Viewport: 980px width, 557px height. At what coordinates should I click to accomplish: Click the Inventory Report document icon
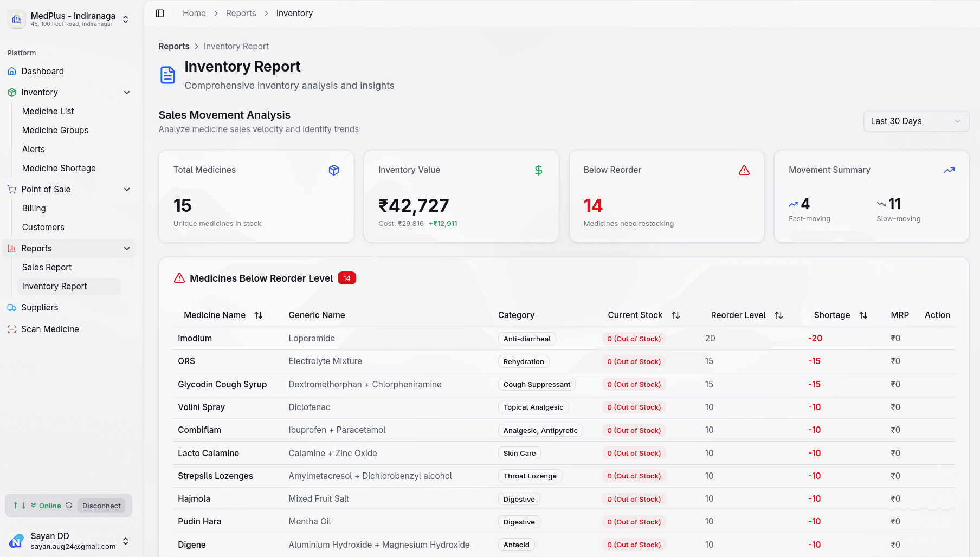click(x=168, y=75)
